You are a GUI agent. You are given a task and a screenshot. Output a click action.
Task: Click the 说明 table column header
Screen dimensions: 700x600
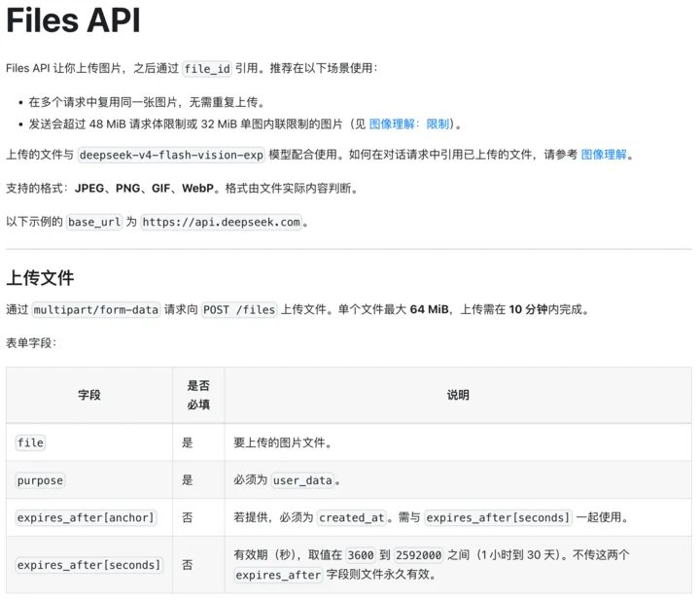coord(458,395)
